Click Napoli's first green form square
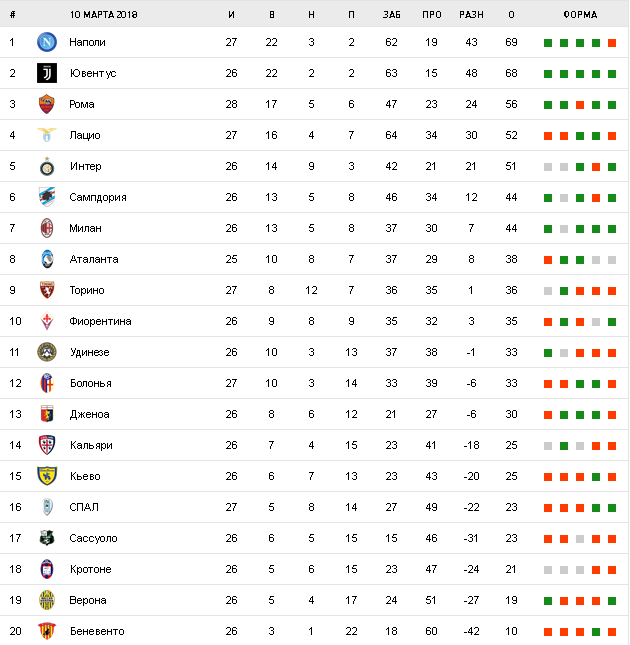Viewport: 630px width, 645px height. [548, 43]
